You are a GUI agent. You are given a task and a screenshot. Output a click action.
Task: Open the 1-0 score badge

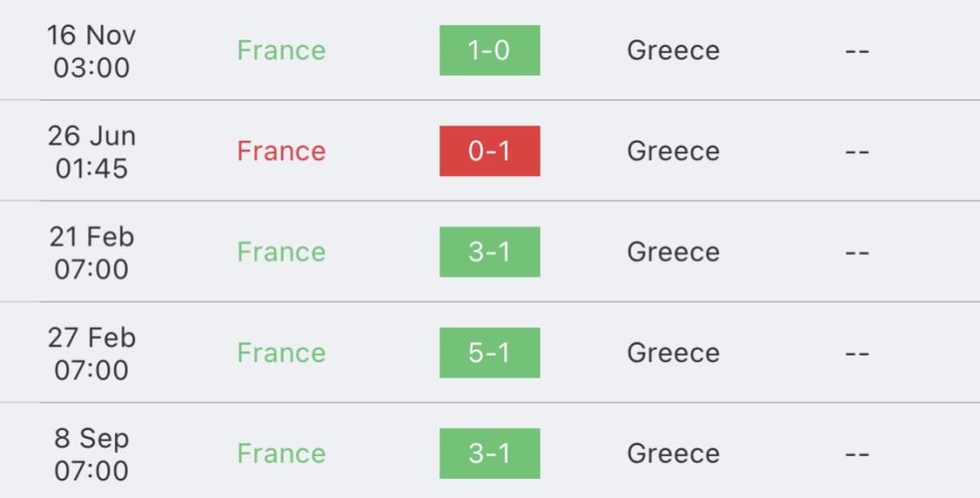489,50
